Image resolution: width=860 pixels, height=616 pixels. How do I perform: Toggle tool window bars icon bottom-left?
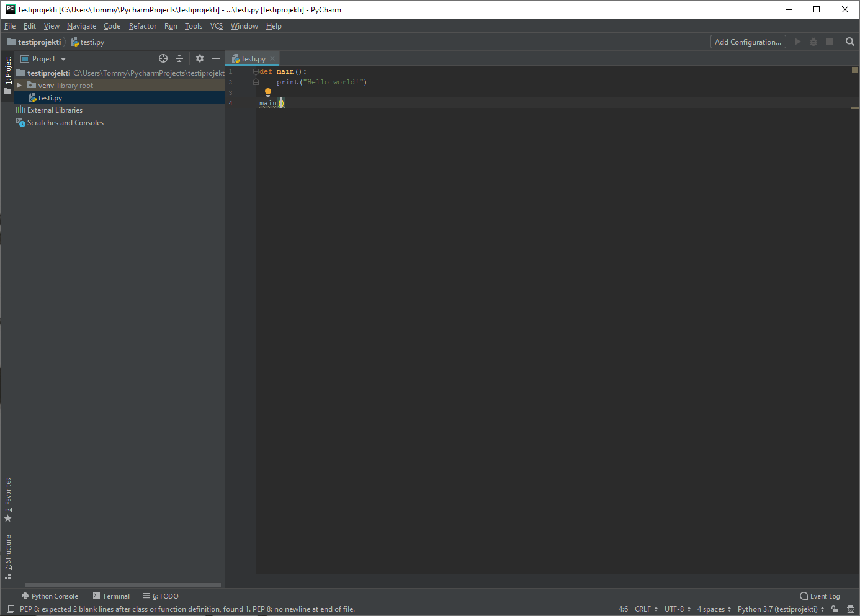[x=10, y=609]
